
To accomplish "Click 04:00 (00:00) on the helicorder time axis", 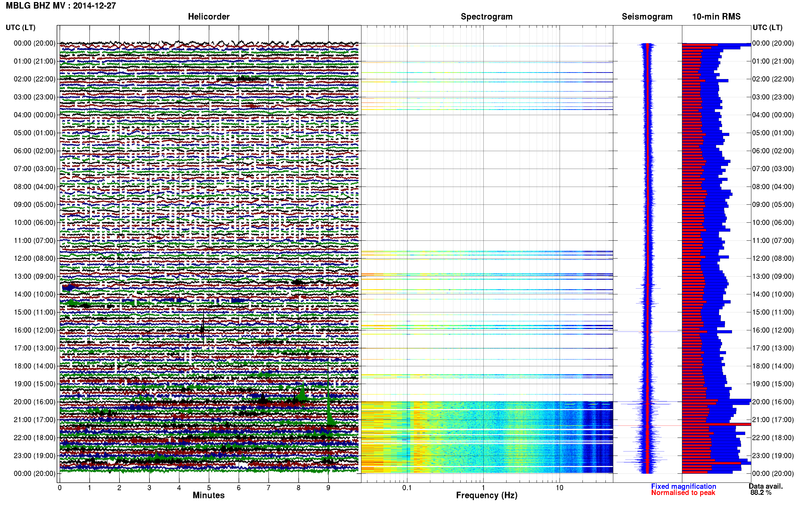I will [x=35, y=115].
